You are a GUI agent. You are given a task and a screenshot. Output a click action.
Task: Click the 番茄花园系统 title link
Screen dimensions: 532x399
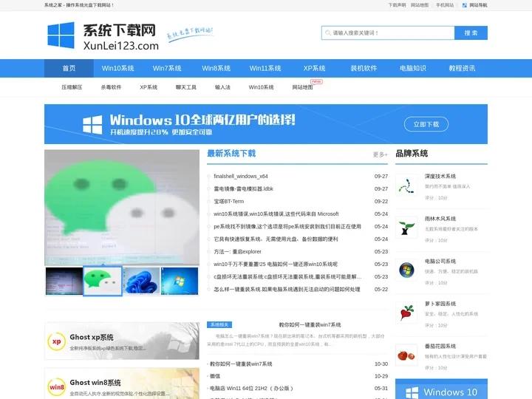[x=440, y=346]
